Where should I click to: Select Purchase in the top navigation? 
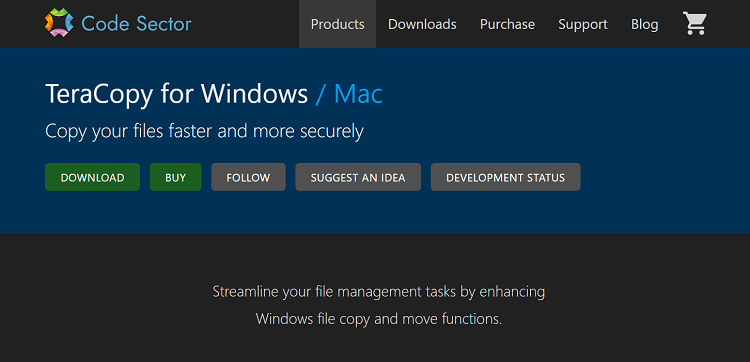pyautogui.click(x=507, y=24)
